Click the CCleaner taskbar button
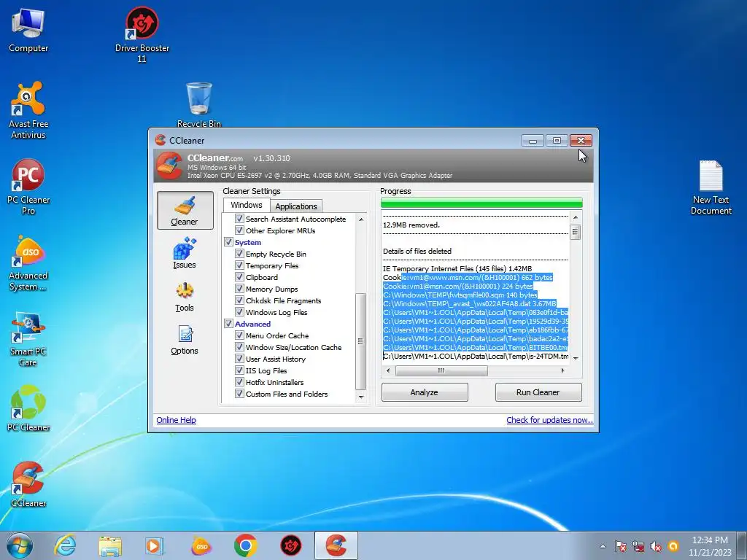Screen dimensions: 747x560 pos(336,545)
